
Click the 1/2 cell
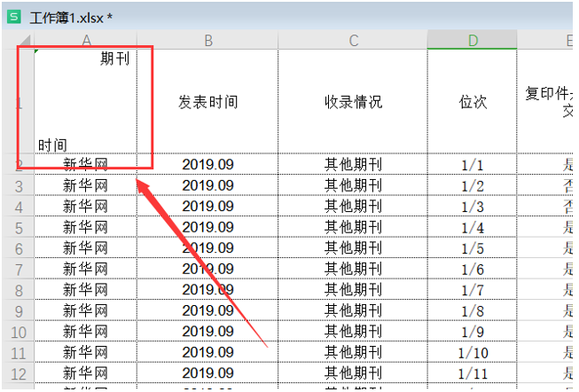pyautogui.click(x=473, y=185)
